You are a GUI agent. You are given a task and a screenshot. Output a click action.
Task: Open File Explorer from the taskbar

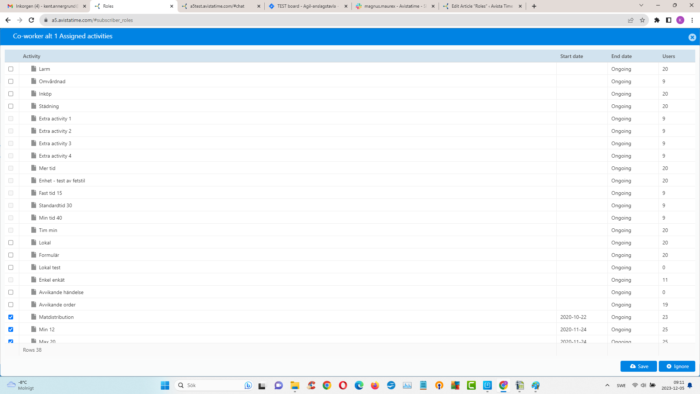295,385
